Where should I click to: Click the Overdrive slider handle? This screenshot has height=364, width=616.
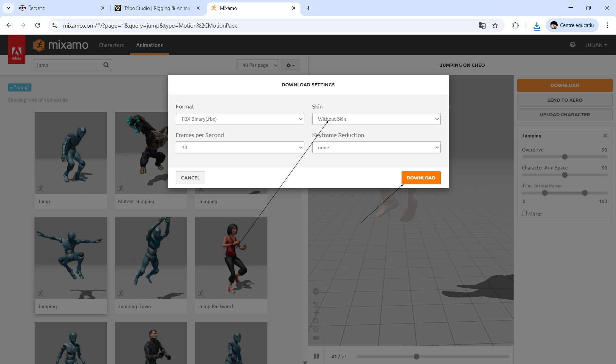click(x=565, y=157)
